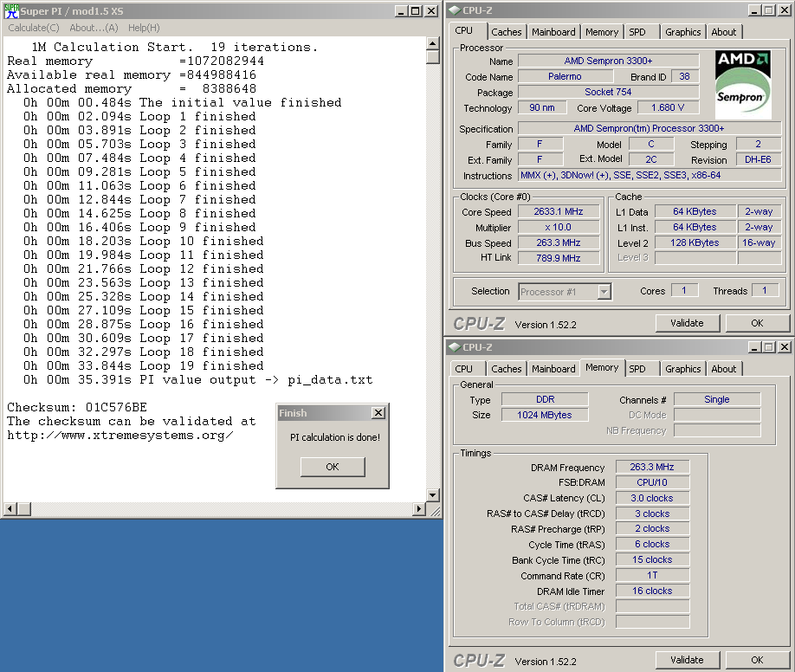
Task: Click the Super PI app icon in title bar
Action: (11, 10)
